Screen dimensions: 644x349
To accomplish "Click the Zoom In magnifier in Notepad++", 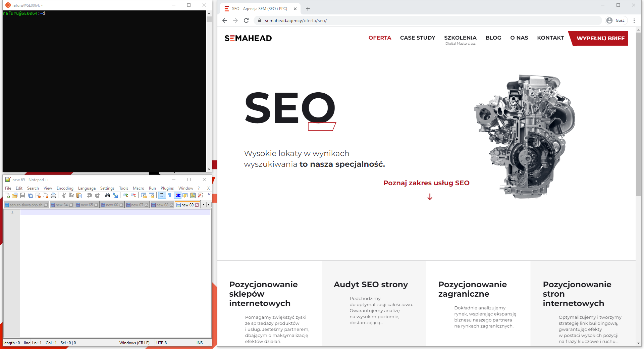I will point(125,195).
